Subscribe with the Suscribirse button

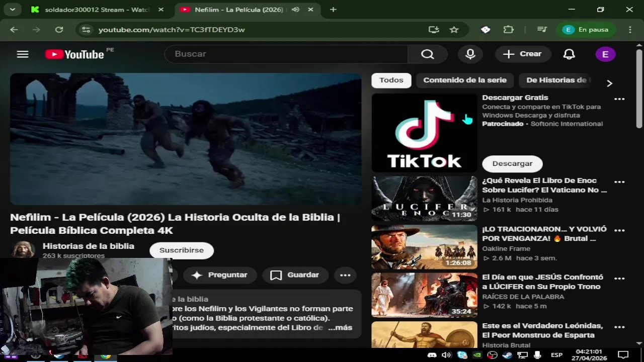(x=182, y=250)
